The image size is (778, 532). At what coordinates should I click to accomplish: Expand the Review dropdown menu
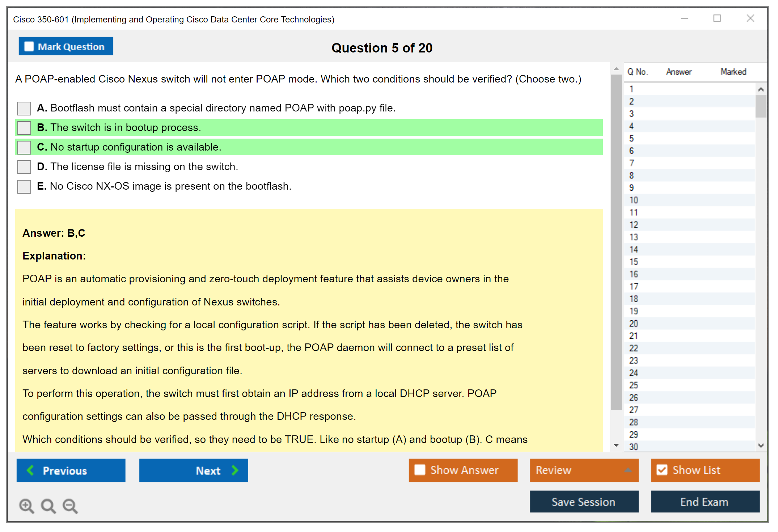click(628, 470)
